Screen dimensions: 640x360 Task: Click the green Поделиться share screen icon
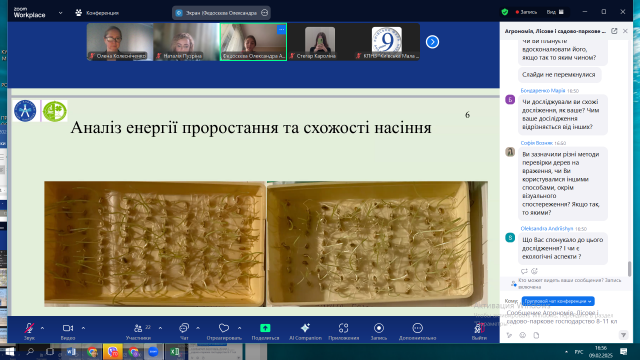[265, 331]
